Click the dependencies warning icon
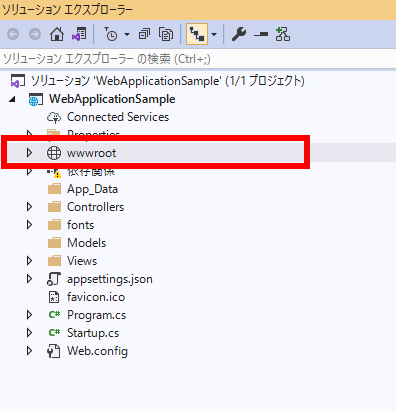The width and height of the screenshot is (396, 411). click(x=54, y=173)
